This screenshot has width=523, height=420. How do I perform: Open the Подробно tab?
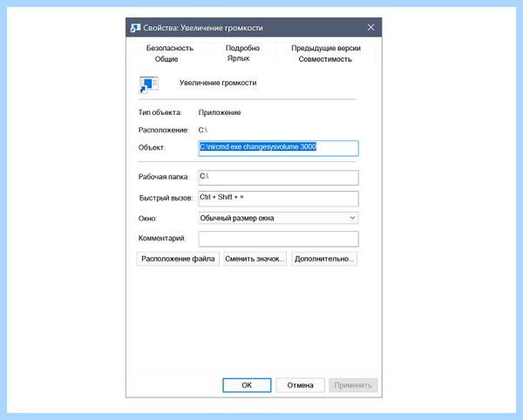point(242,48)
